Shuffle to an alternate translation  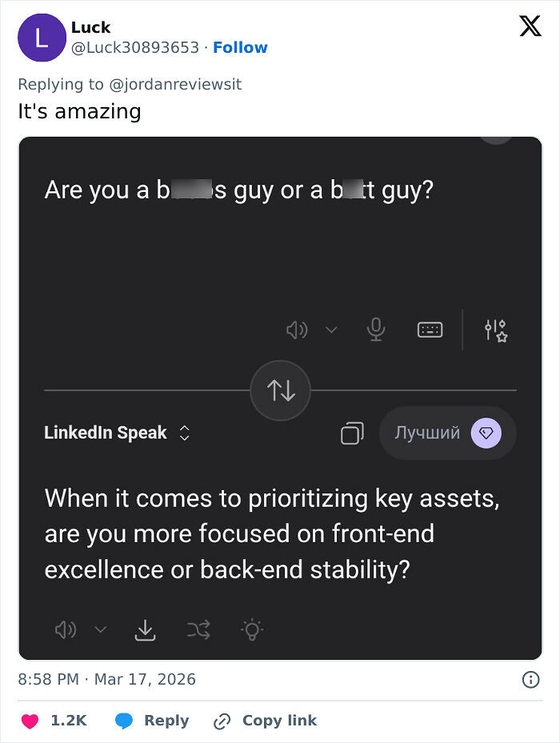pyautogui.click(x=198, y=629)
